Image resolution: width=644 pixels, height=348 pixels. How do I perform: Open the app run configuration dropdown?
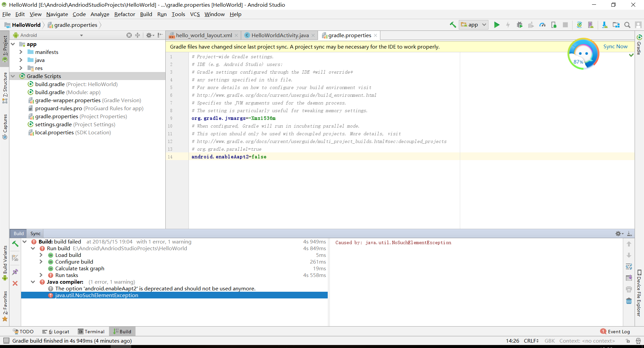[474, 25]
